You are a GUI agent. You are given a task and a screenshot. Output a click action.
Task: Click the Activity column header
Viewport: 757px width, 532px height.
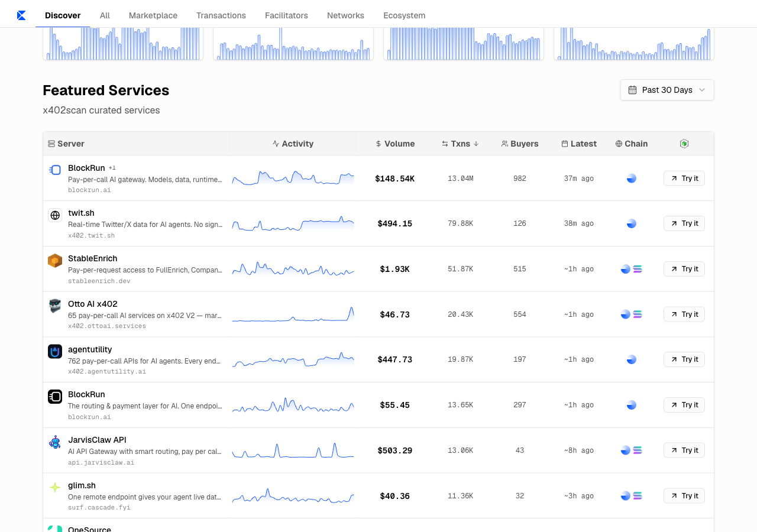(293, 144)
